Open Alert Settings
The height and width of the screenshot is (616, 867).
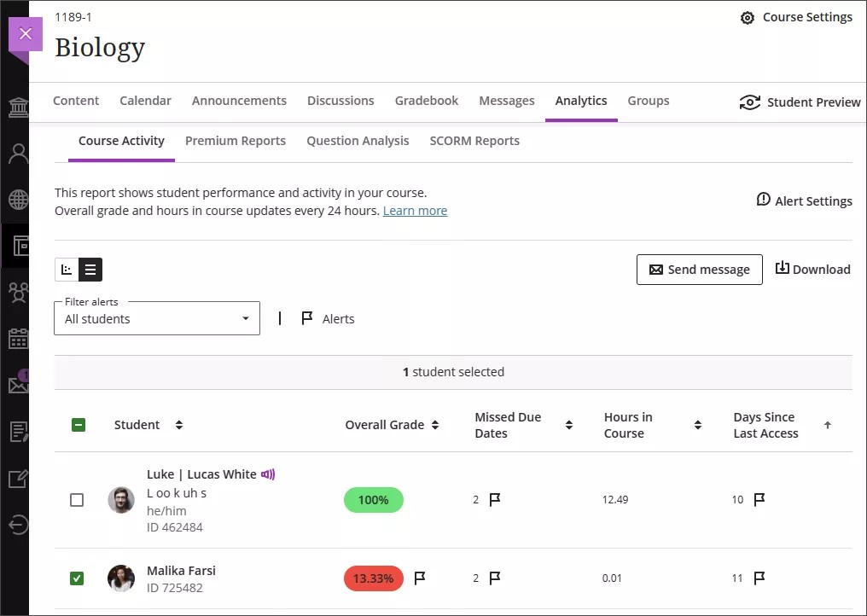(x=804, y=200)
